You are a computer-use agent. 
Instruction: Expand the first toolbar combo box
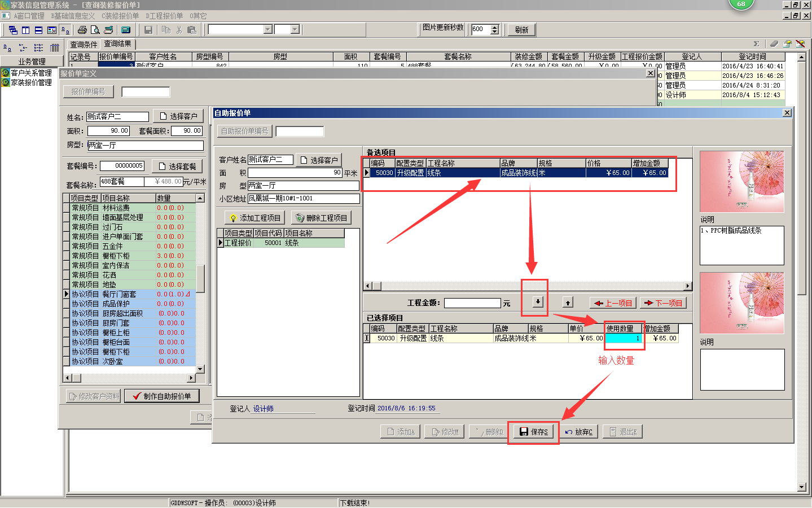pos(268,29)
